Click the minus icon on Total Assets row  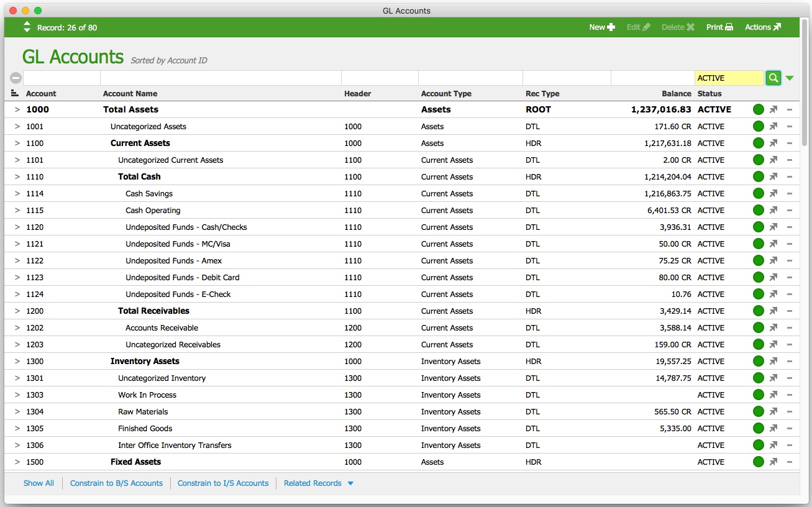click(x=789, y=110)
